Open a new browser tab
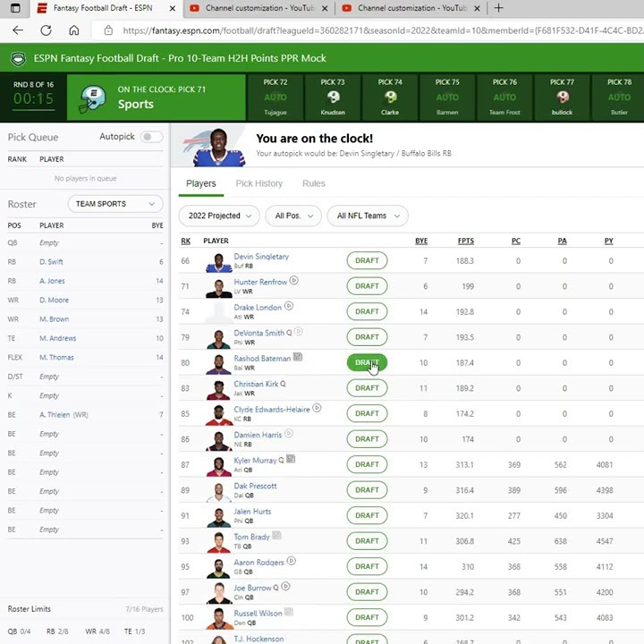 498,8
